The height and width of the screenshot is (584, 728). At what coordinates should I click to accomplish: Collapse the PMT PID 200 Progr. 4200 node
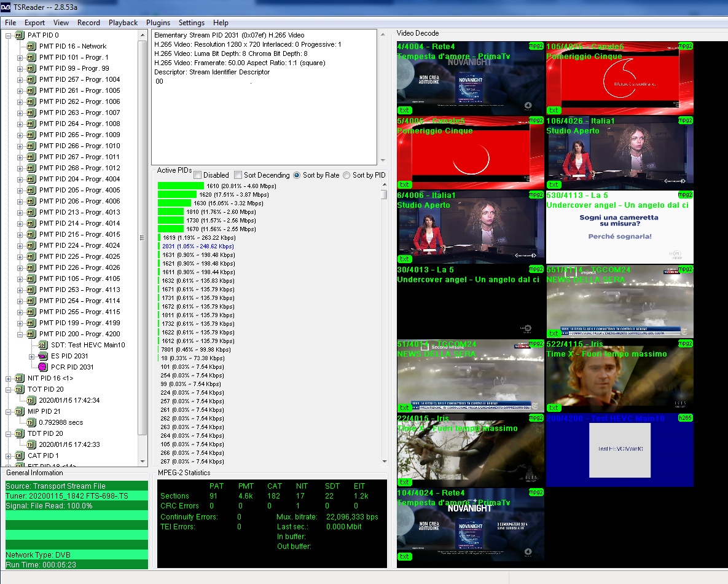(x=20, y=334)
